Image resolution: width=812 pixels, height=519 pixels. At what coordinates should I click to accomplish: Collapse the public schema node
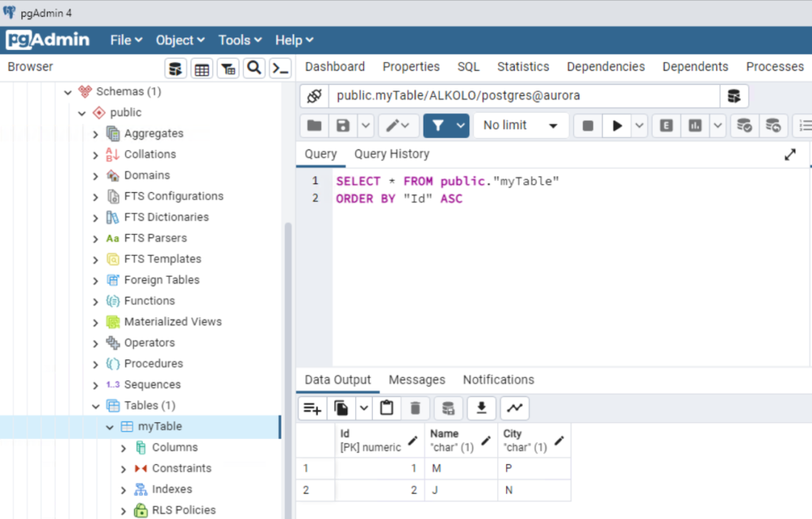[82, 113]
